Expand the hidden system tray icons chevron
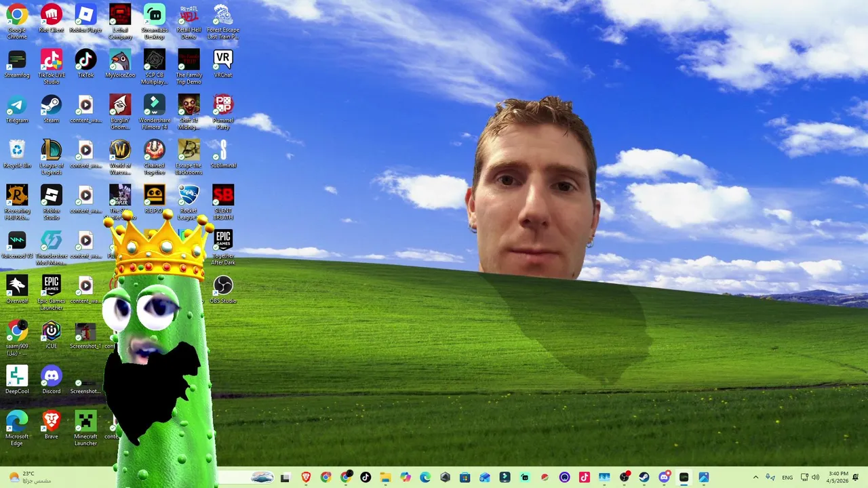The height and width of the screenshot is (488, 868). pos(755,478)
